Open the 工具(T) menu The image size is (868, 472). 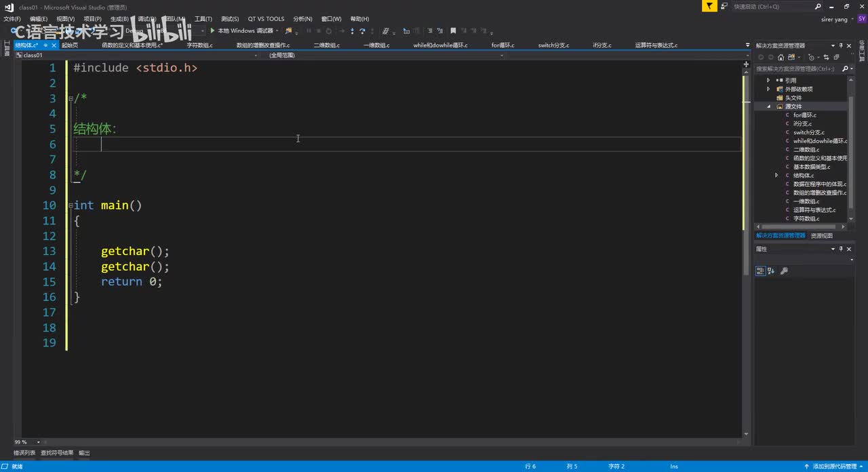(x=203, y=19)
